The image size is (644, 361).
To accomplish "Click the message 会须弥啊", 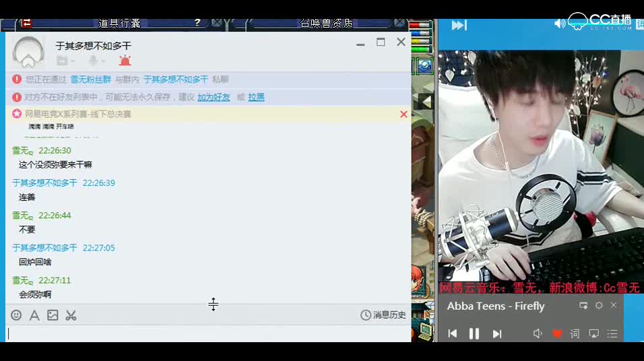I will pos(35,294).
